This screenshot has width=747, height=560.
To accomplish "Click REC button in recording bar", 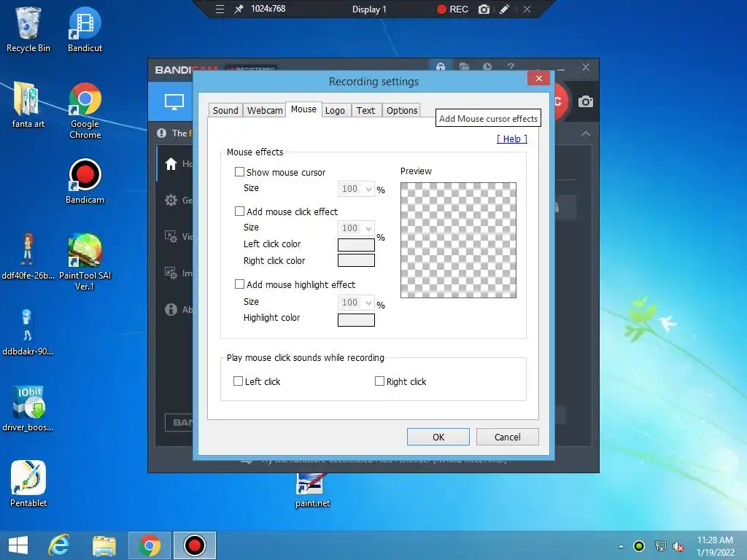I will pyautogui.click(x=452, y=9).
